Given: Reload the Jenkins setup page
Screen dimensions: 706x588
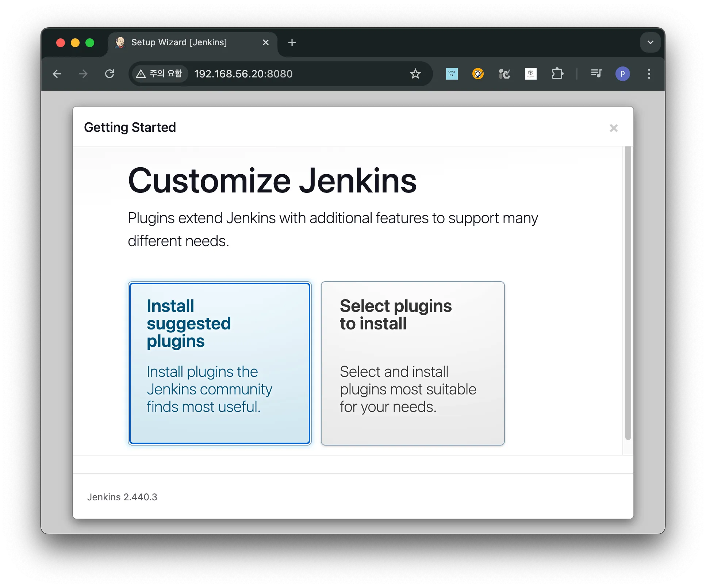Looking at the screenshot, I should click(110, 74).
